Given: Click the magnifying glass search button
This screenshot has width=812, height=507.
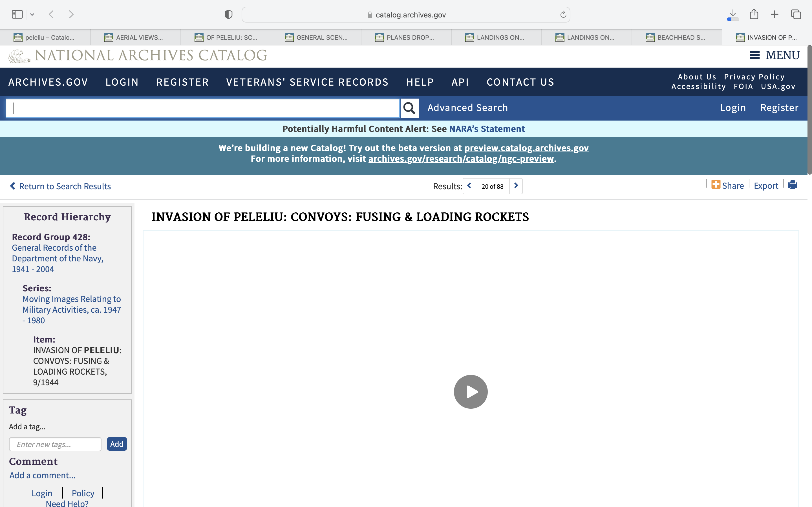Looking at the screenshot, I should [409, 108].
